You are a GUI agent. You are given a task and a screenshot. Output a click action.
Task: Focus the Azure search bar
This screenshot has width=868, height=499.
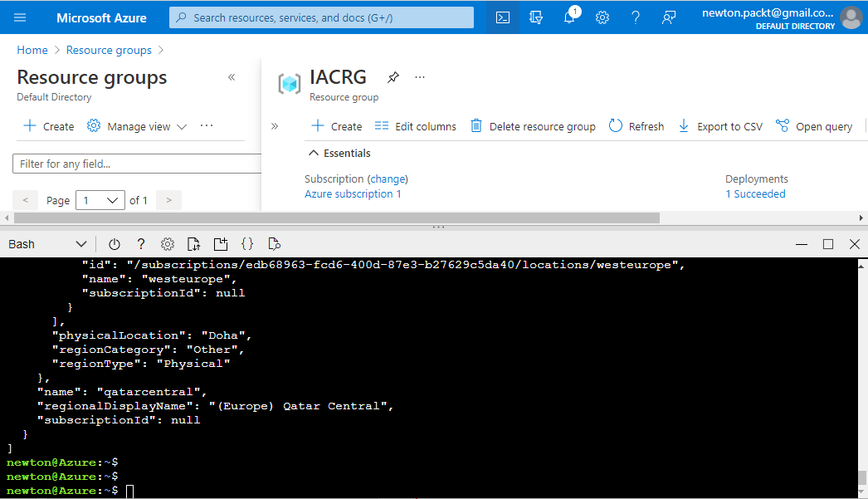(322, 17)
